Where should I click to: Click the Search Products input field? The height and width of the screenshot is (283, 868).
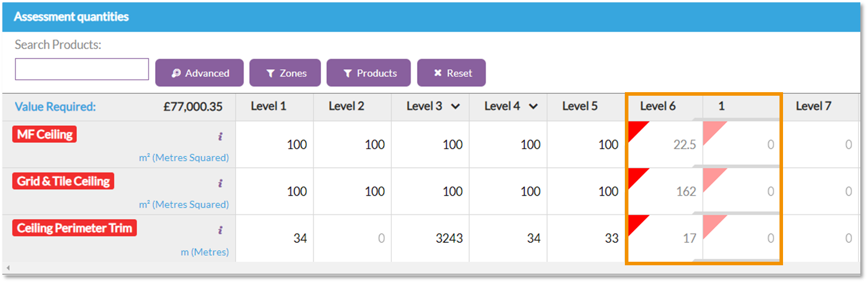pos(82,69)
